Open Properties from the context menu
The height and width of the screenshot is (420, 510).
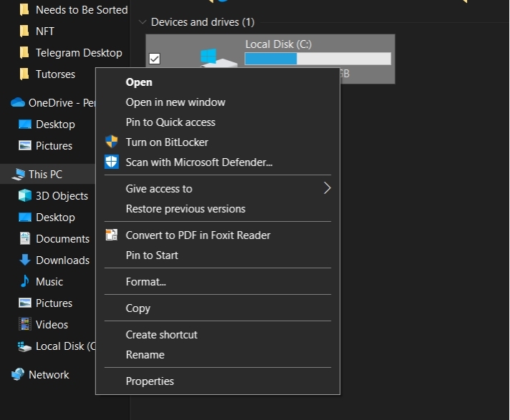218,381
